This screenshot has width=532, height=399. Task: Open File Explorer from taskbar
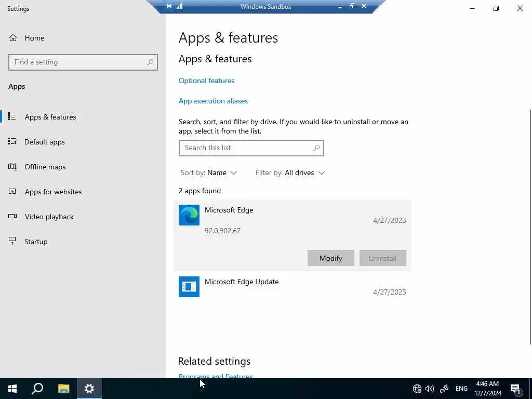pos(63,389)
